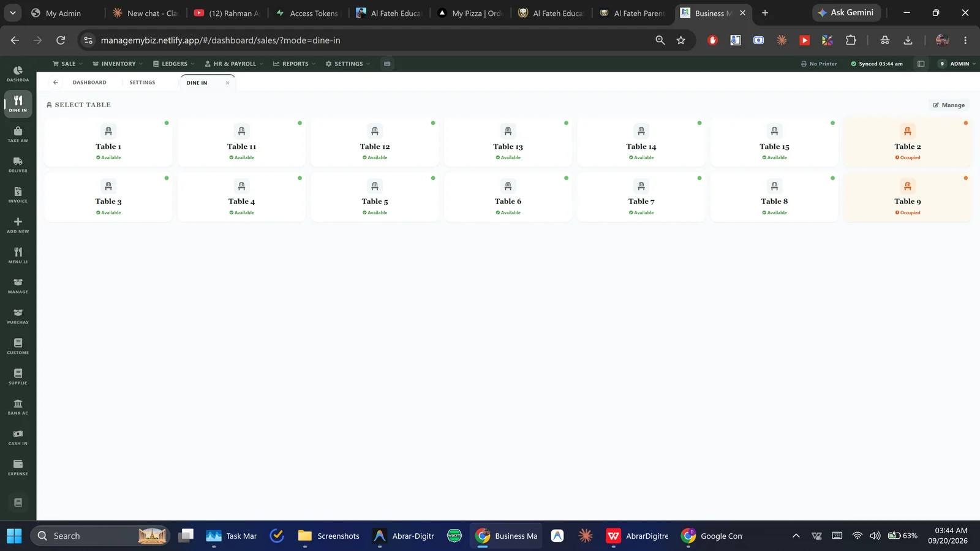Select the Take Away sidebar icon

tap(18, 135)
